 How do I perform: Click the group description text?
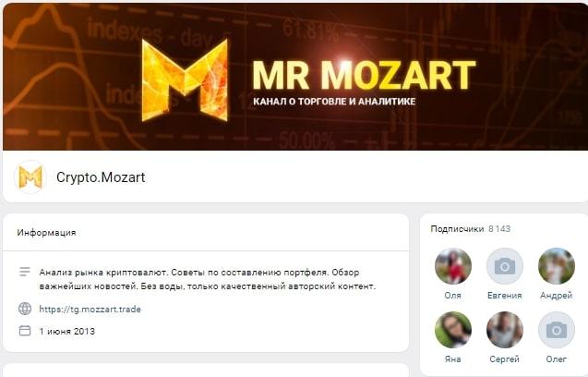click(208, 279)
